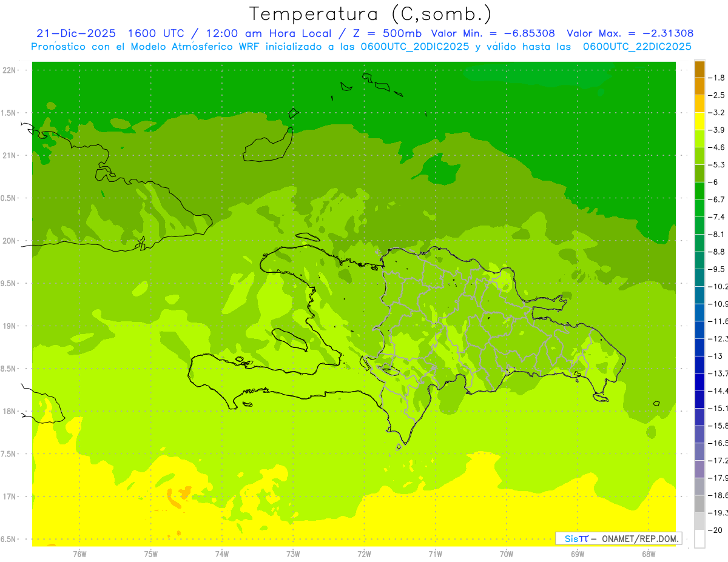Click the orange swatch between -1.8 and -2.5

click(699, 86)
